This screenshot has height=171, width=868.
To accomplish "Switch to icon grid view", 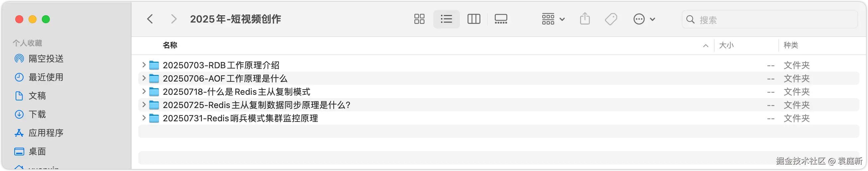I will pyautogui.click(x=419, y=19).
